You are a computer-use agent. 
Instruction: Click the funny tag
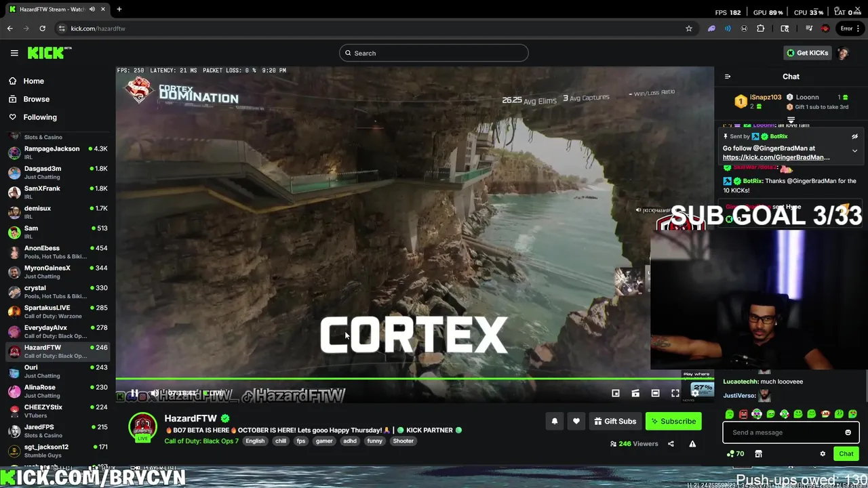point(375,441)
